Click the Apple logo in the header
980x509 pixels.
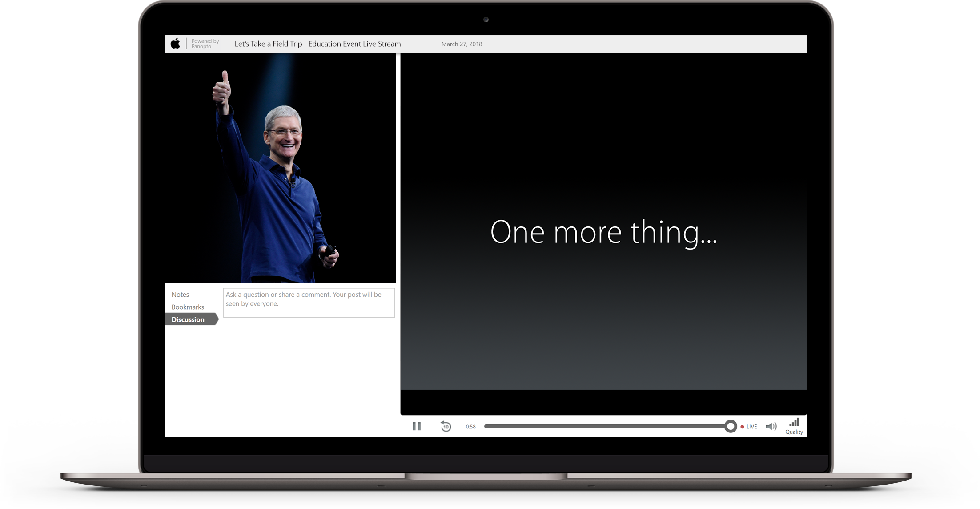coord(175,44)
